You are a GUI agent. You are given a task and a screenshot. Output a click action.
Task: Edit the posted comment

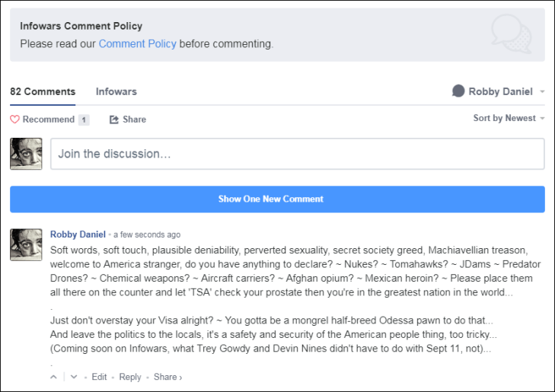pos(99,377)
